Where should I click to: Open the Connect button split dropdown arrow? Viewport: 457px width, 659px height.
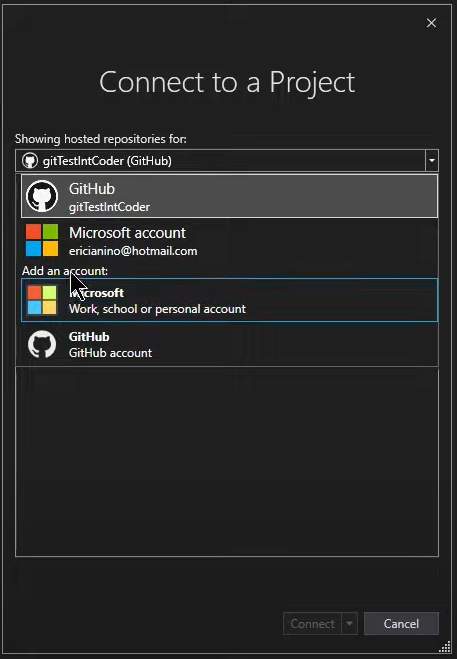coord(349,623)
